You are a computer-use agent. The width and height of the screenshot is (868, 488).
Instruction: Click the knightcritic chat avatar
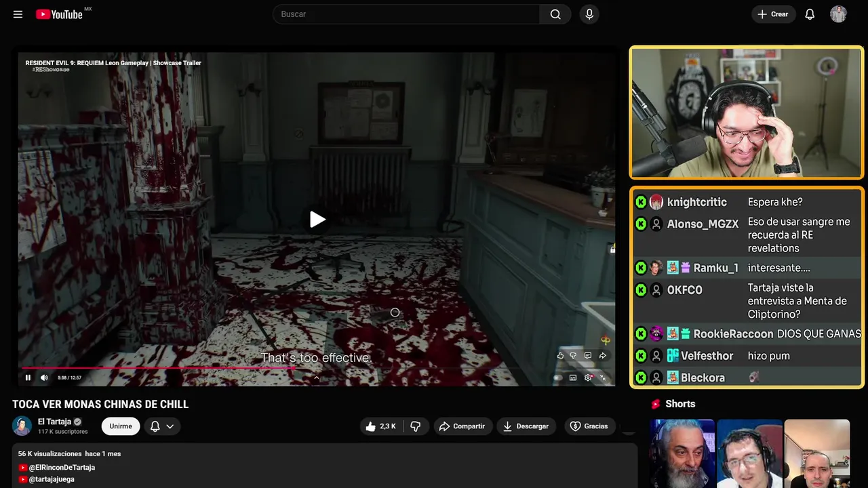coord(656,202)
